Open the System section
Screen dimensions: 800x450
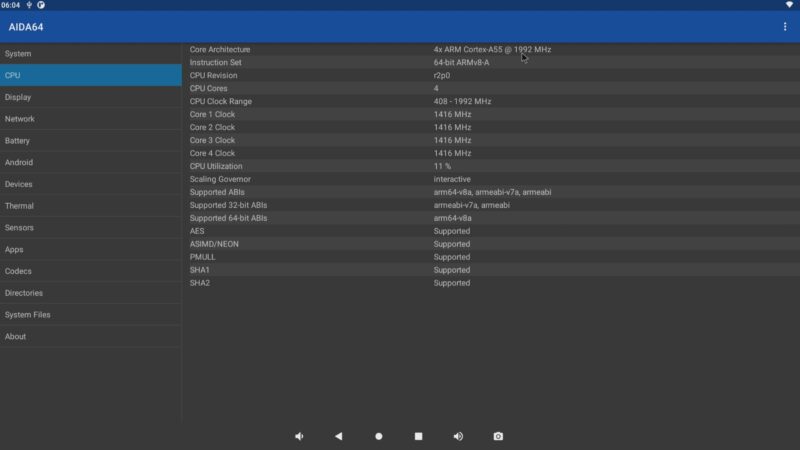(91, 54)
